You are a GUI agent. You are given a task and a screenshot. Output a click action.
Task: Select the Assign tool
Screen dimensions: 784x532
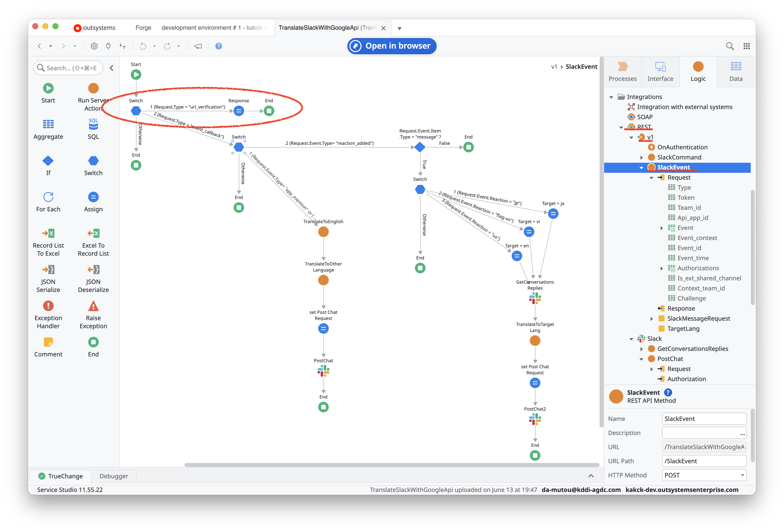pos(93,202)
